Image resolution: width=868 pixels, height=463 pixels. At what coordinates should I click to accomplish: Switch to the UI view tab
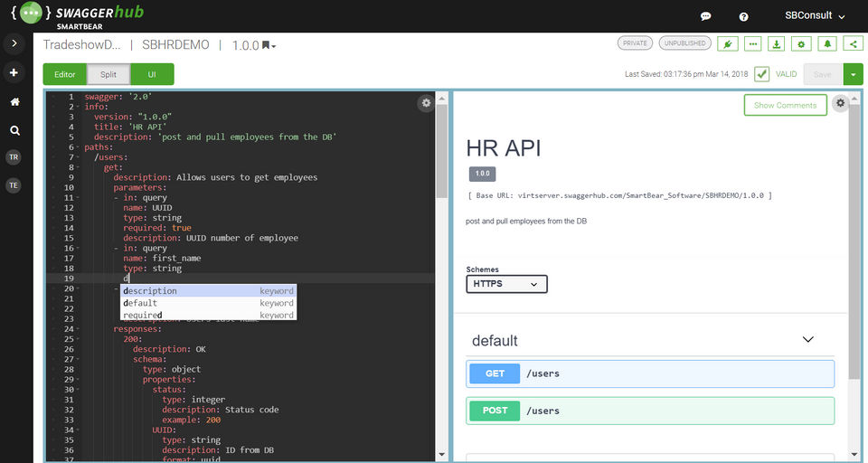click(152, 74)
